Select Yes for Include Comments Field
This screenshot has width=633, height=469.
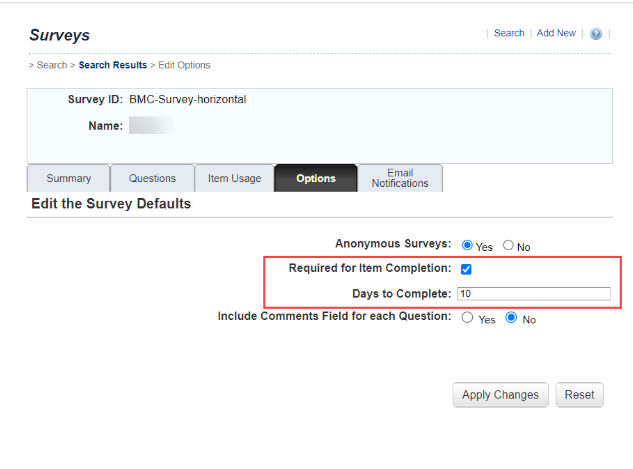pos(467,318)
